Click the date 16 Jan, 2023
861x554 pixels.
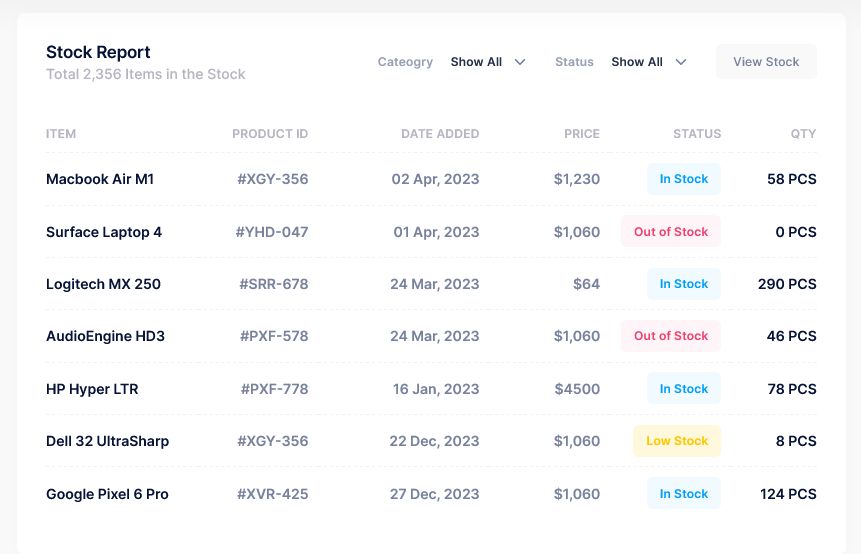pos(436,389)
